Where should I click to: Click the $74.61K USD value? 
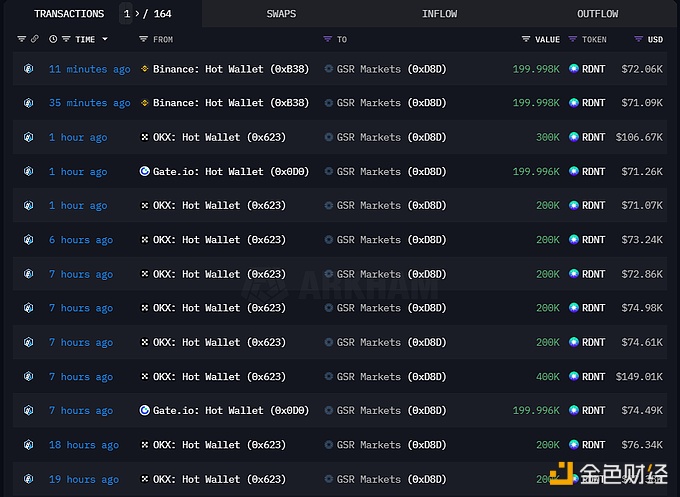642,343
